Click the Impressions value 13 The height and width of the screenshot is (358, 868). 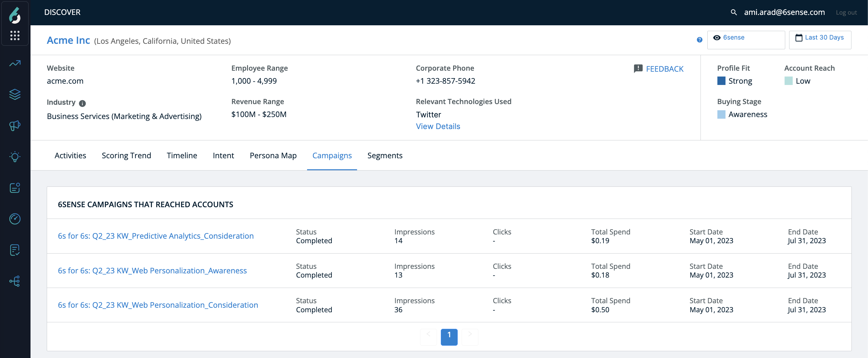click(x=398, y=275)
